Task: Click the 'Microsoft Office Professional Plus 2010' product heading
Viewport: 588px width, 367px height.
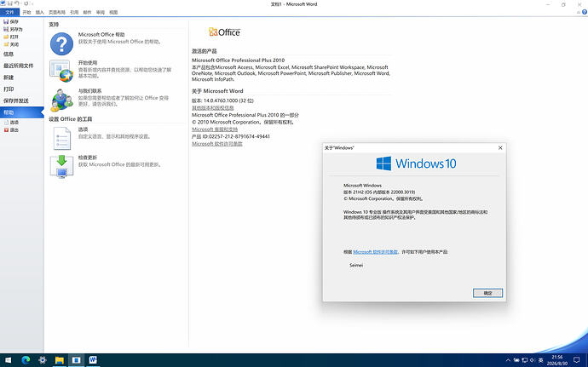Action: [238, 60]
